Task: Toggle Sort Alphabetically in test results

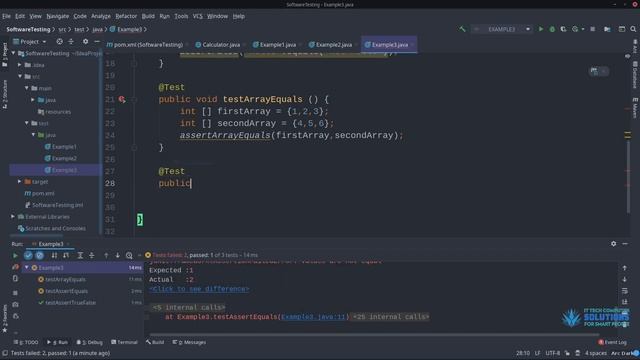Action: coord(54,256)
